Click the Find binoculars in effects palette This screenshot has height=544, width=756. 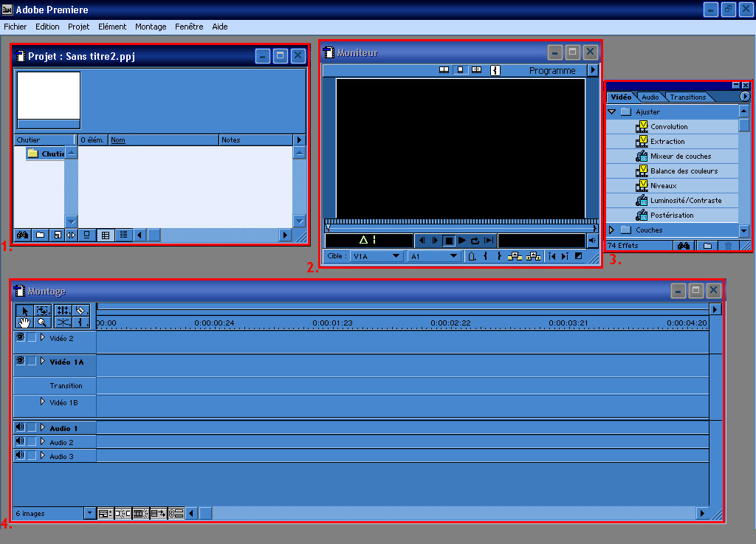click(683, 246)
